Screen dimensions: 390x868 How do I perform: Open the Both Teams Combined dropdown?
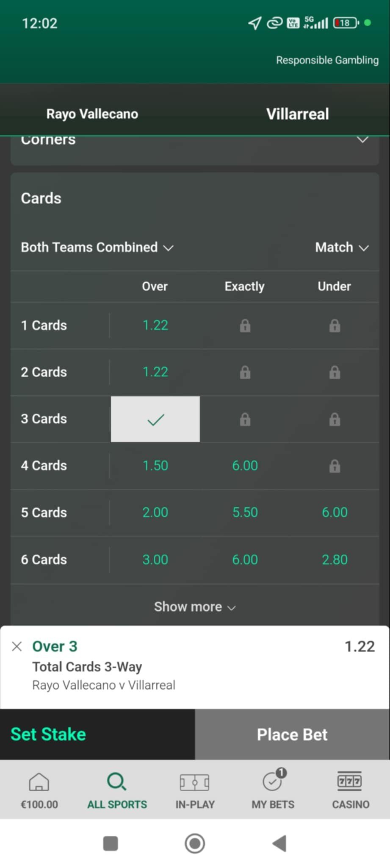[x=97, y=247]
